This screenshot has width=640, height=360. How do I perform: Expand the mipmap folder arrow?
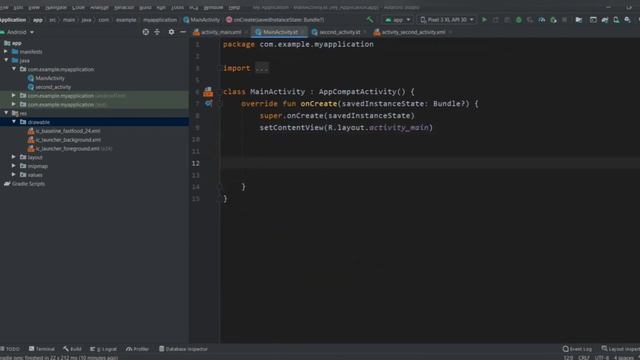(x=14, y=166)
